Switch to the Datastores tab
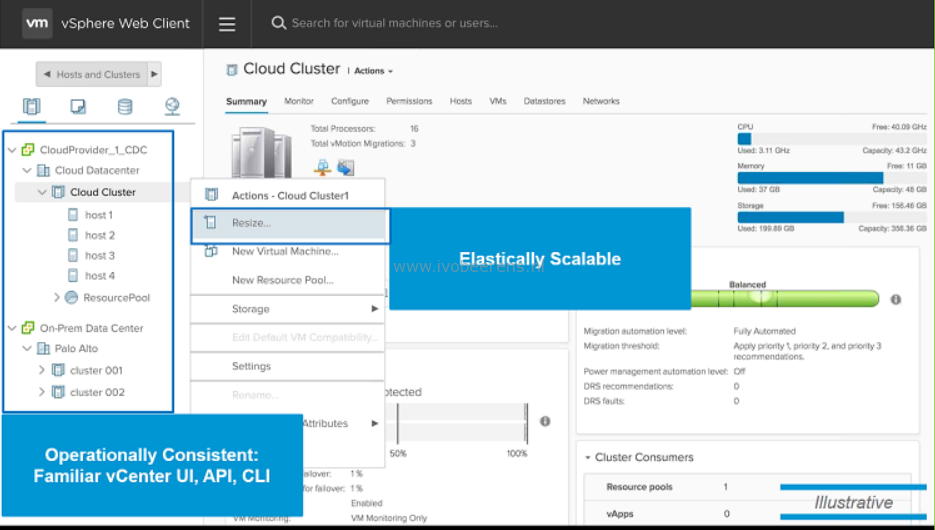This screenshot has width=935, height=530. click(544, 101)
